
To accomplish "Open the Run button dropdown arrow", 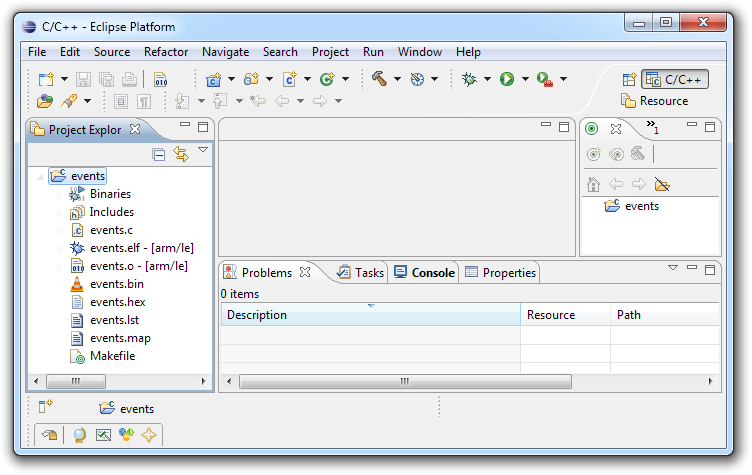I will (525, 79).
